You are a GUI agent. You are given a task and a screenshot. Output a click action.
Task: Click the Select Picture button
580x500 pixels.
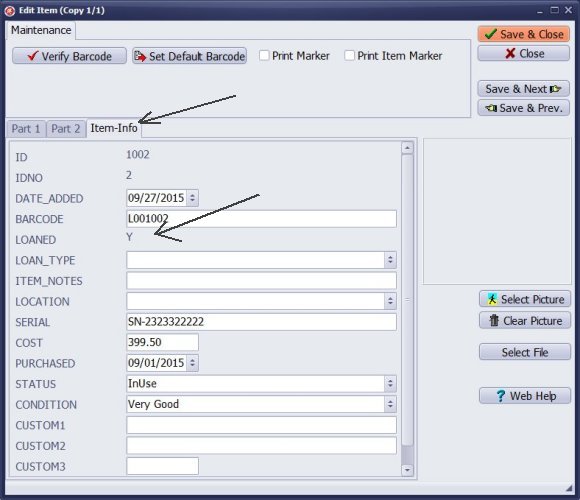click(x=525, y=299)
